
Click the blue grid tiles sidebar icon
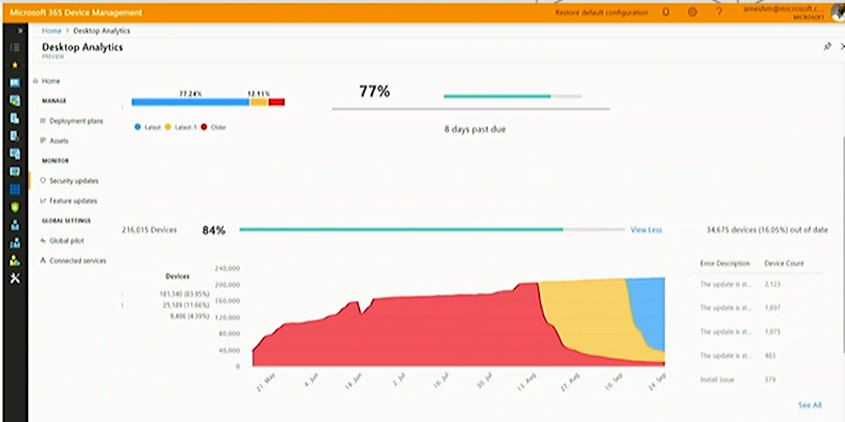click(15, 189)
